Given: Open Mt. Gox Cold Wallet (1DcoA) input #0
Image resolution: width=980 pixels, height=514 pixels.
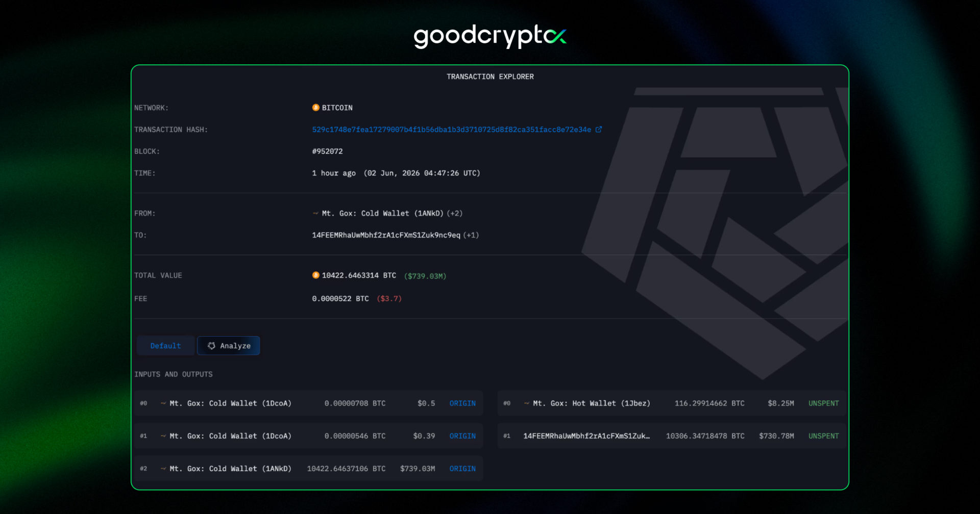Looking at the screenshot, I should (x=230, y=403).
